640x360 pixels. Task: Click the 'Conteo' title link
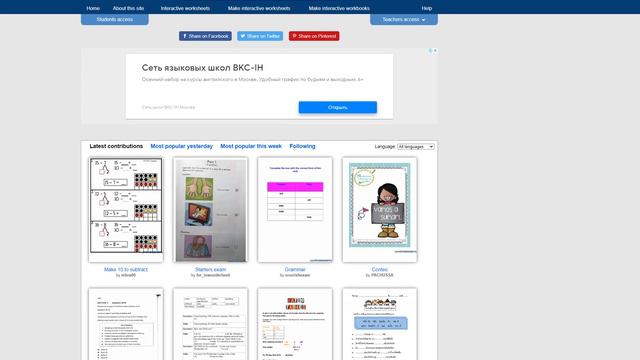pos(380,269)
